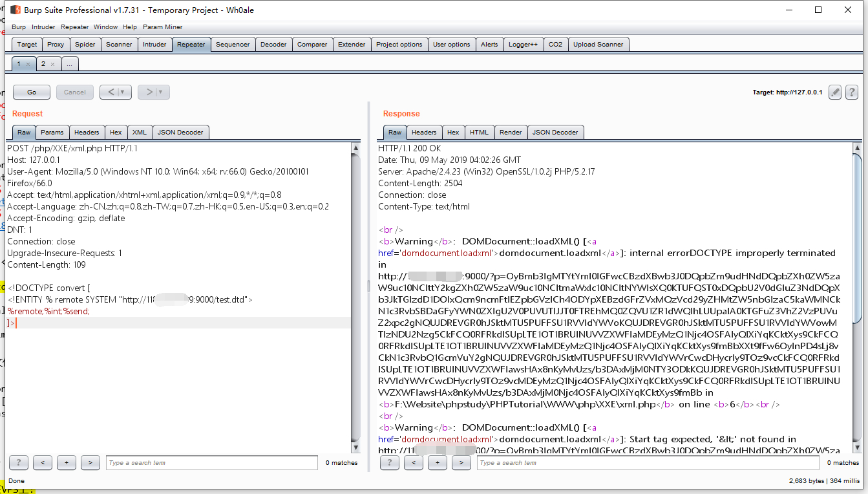Click the response search plus options button
The height and width of the screenshot is (494, 868).
438,462
